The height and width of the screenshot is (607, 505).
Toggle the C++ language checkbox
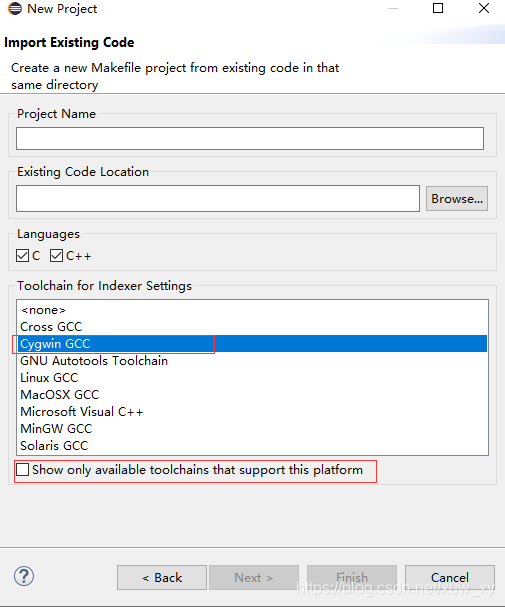pos(56,255)
